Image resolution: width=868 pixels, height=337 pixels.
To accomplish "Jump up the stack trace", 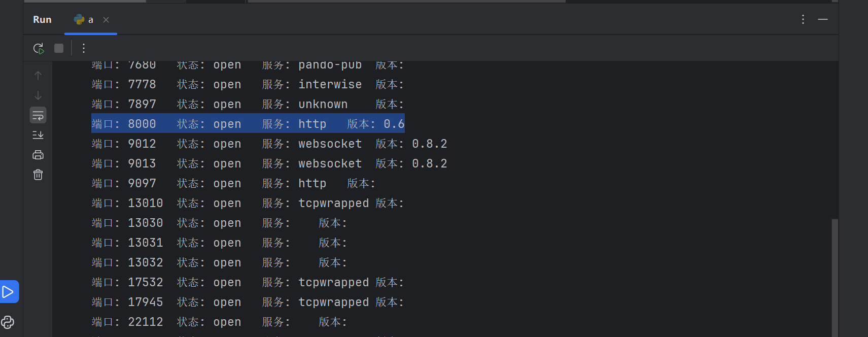I will 38,76.
